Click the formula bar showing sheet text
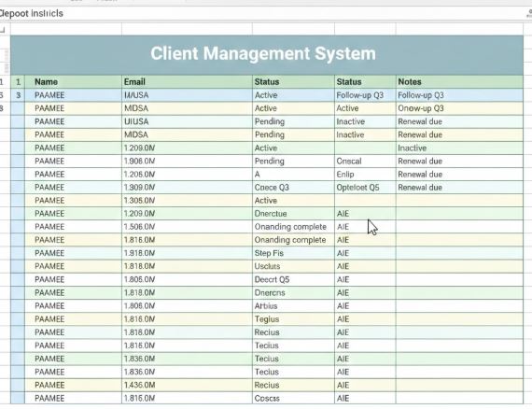532x409 pixels. [261, 14]
